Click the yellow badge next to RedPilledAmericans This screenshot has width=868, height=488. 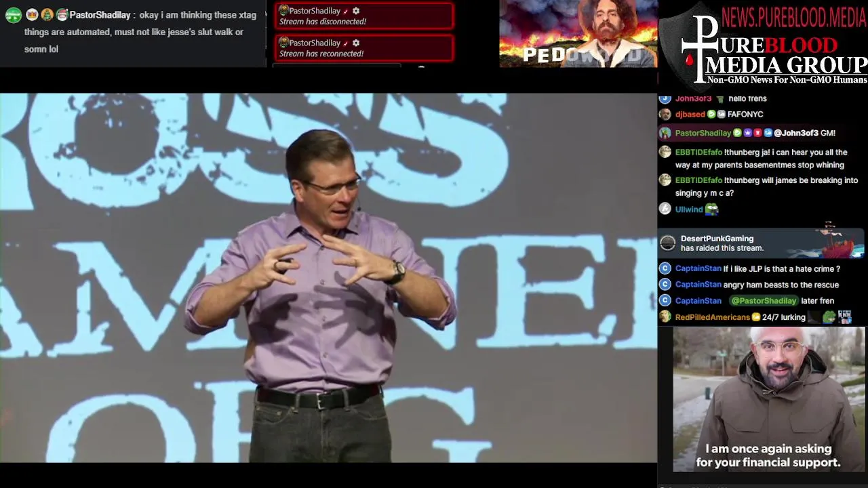[755, 317]
